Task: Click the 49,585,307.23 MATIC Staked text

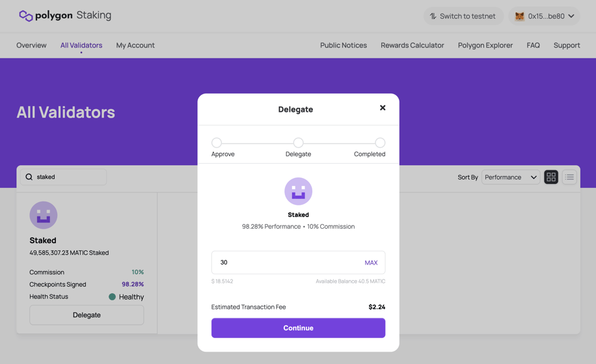Action: 69,253
